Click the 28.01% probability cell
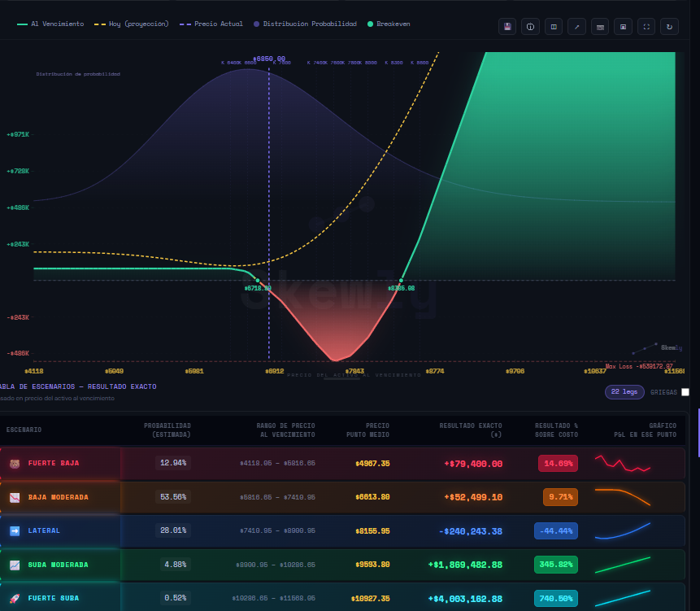This screenshot has width=700, height=611. tap(173, 530)
